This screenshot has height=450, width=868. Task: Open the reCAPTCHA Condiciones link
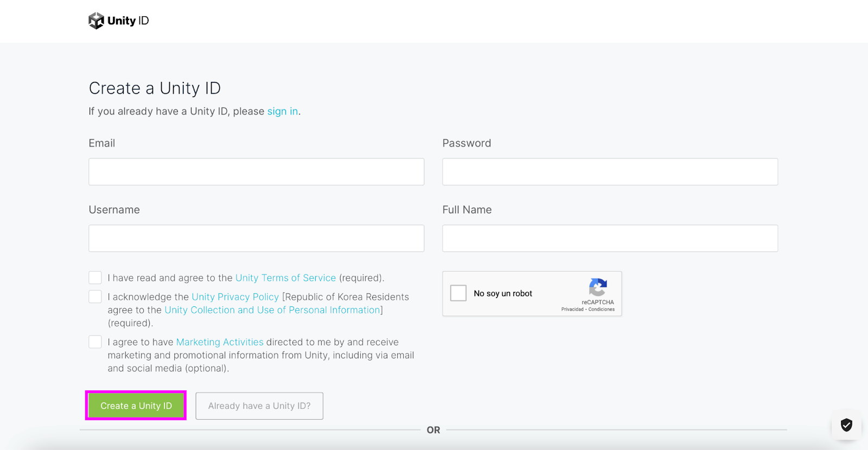[602, 309]
